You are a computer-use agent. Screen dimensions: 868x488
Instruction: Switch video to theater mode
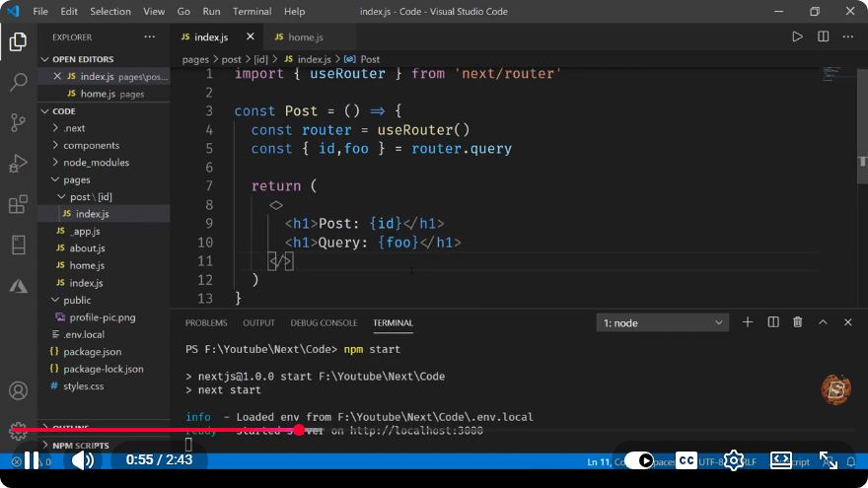[x=780, y=460]
